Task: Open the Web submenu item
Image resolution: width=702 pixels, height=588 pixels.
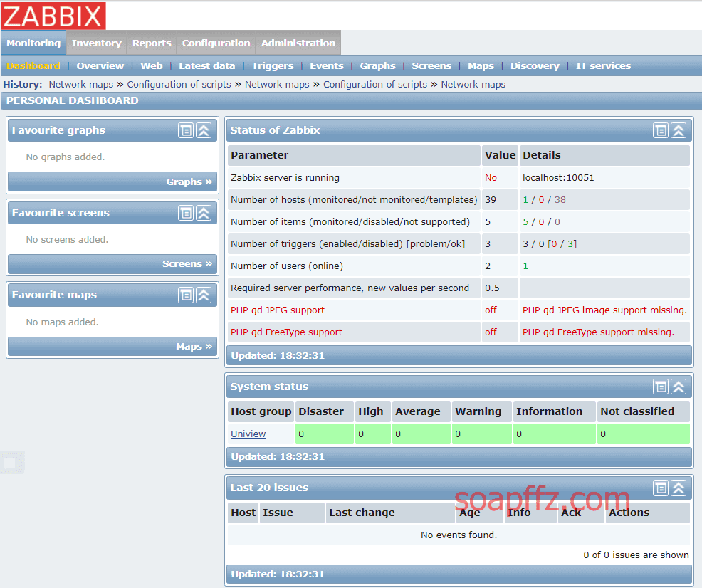Action: 152,65
